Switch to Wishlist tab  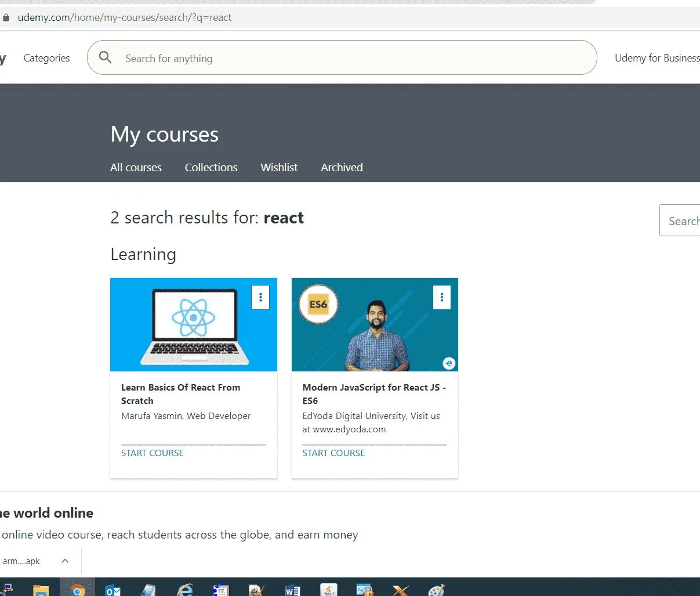coord(279,167)
